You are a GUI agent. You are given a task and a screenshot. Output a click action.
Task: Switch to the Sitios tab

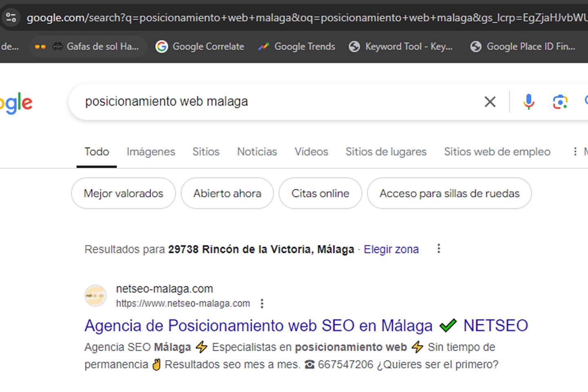pyautogui.click(x=206, y=152)
